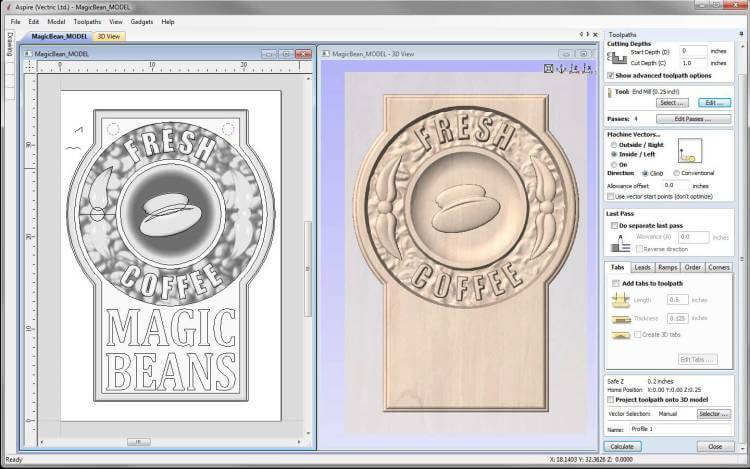Viewport: 750px width, 469px height.
Task: Click the Aspire application title bar icon
Action: [7, 7]
